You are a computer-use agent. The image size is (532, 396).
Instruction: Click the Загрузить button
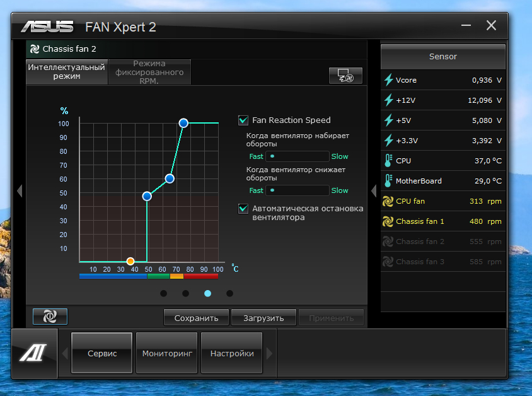pyautogui.click(x=263, y=318)
